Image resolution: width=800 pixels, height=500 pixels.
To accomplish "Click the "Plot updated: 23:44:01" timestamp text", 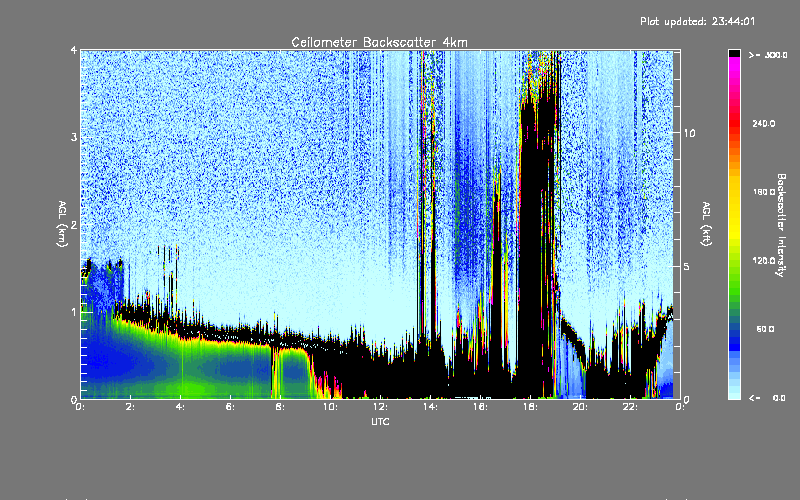I will coord(697,21).
